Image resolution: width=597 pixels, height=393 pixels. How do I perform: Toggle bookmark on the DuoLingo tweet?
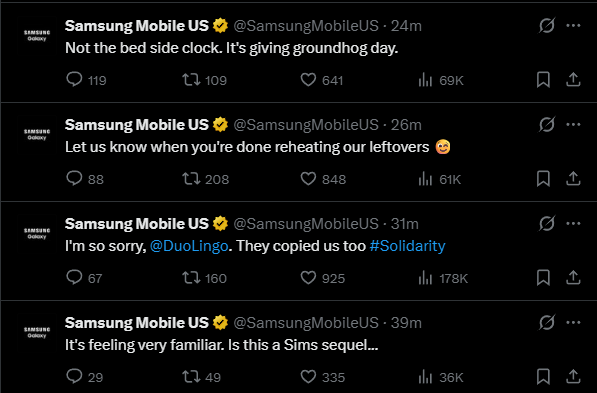click(543, 278)
